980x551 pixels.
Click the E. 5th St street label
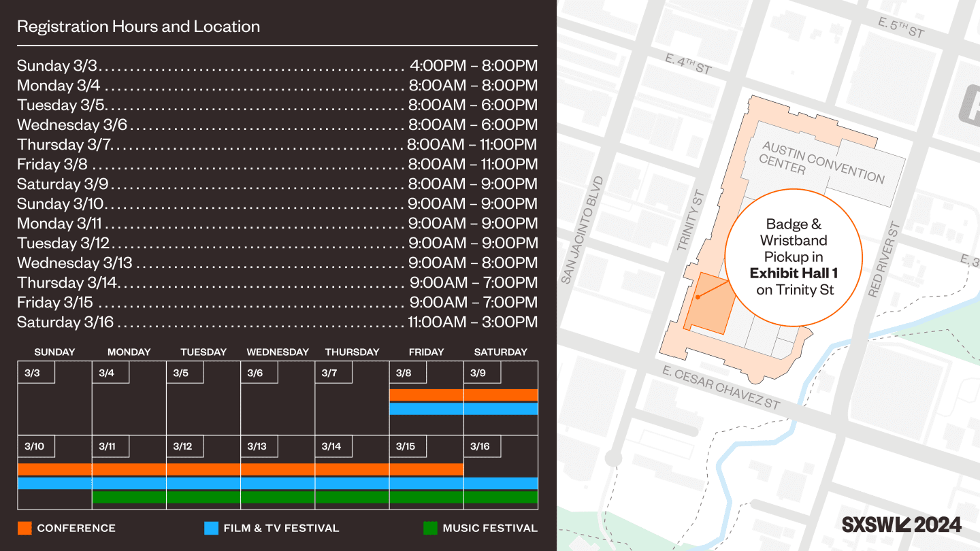coord(901,28)
